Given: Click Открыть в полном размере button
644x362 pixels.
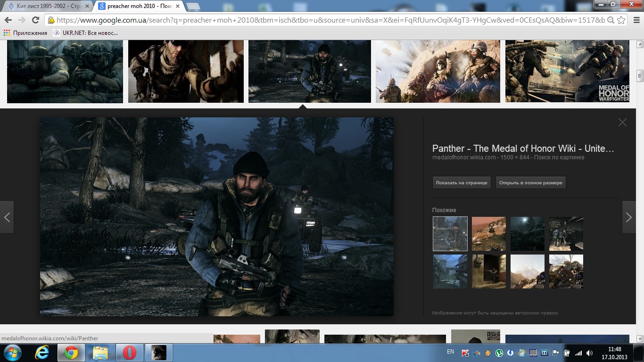Looking at the screenshot, I should pyautogui.click(x=531, y=182).
